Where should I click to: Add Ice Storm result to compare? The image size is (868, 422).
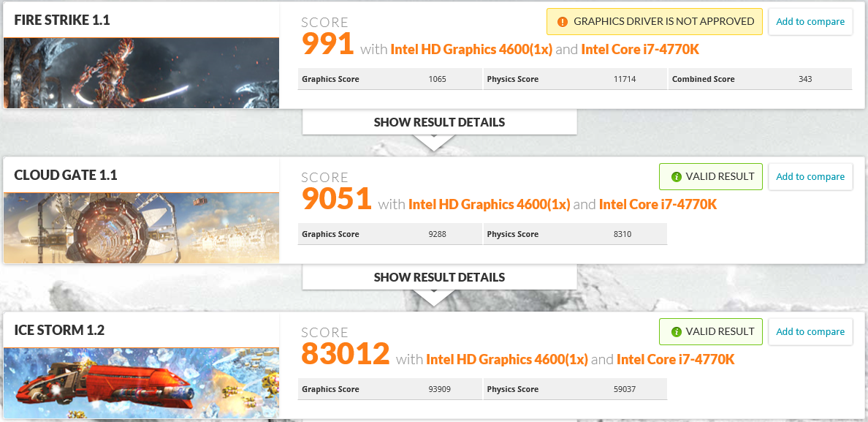810,332
